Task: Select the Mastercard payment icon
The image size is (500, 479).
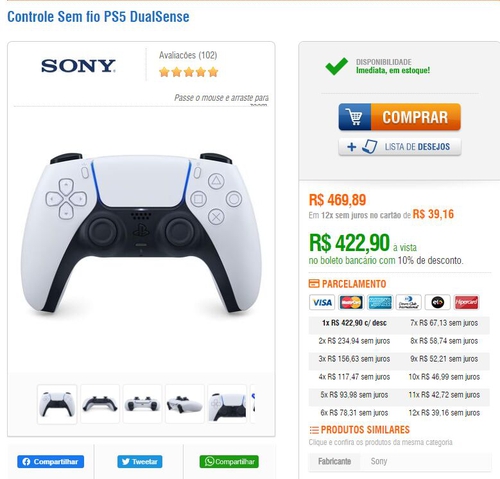Action: pos(351,302)
